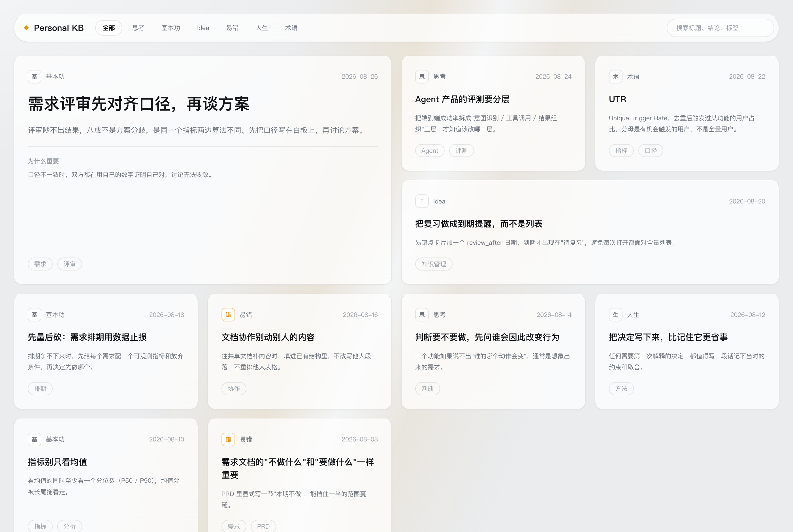The height and width of the screenshot is (532, 793).
Task: Click the 思 icon on the Agent 评测 card
Action: (x=422, y=77)
